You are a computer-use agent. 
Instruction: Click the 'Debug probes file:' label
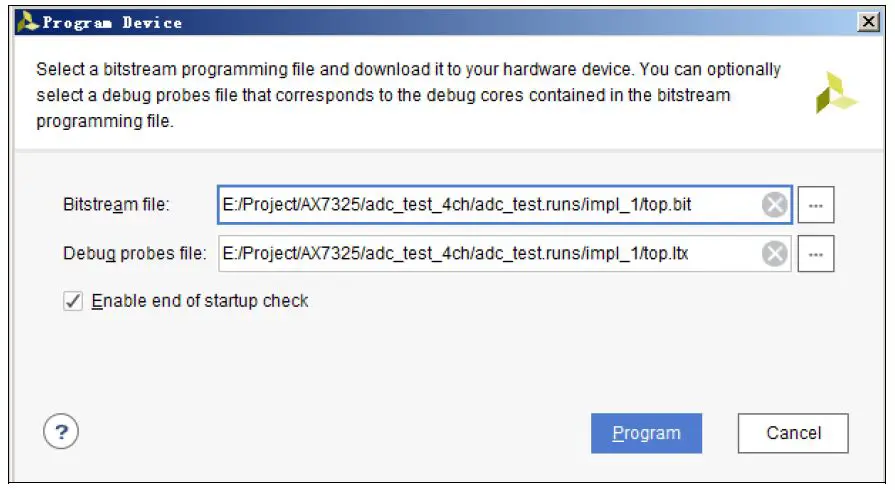pos(134,254)
